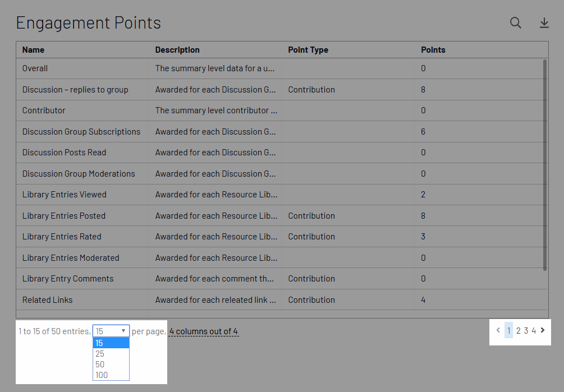This screenshot has width=564, height=392.
Task: Go to the next page arrow
Action: tap(543, 330)
